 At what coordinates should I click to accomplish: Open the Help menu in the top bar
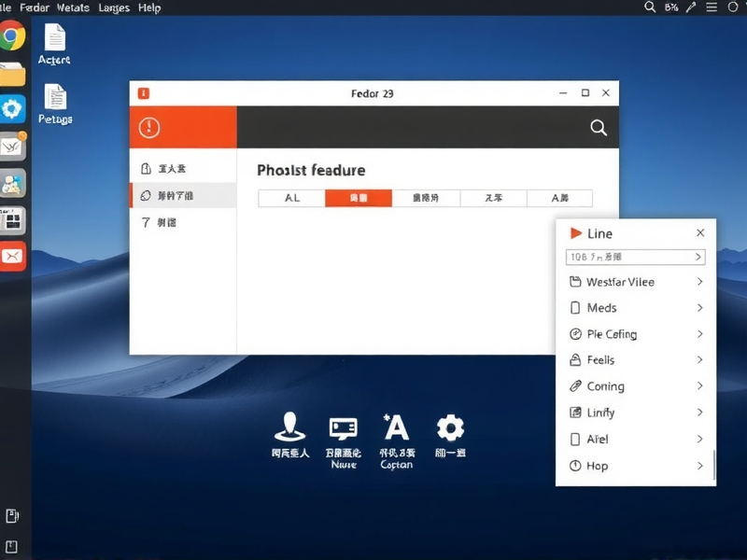(148, 7)
